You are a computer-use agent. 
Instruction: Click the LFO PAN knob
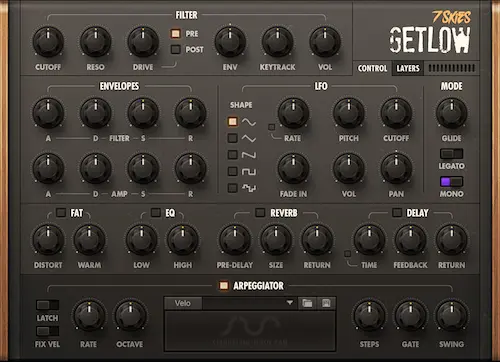(396, 169)
